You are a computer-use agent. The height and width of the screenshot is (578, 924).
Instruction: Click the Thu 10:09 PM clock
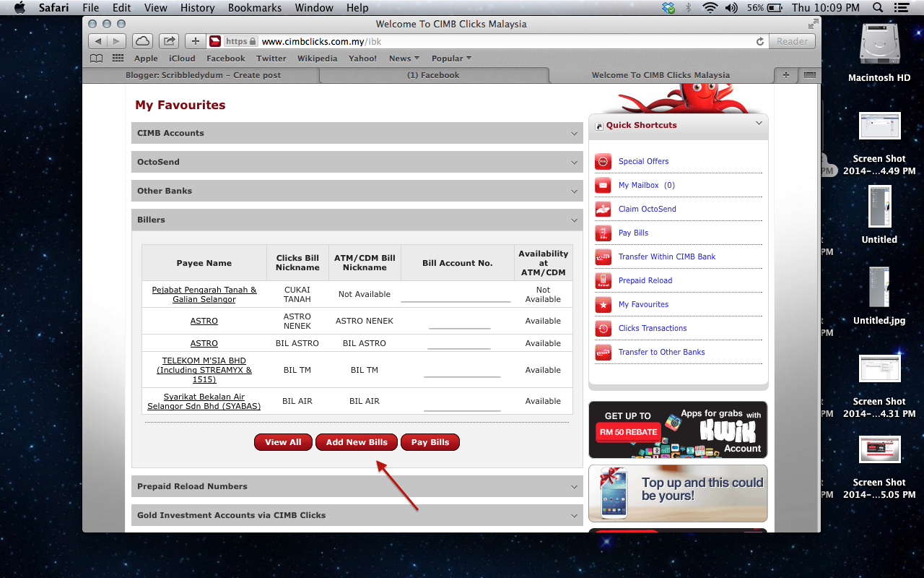point(826,8)
